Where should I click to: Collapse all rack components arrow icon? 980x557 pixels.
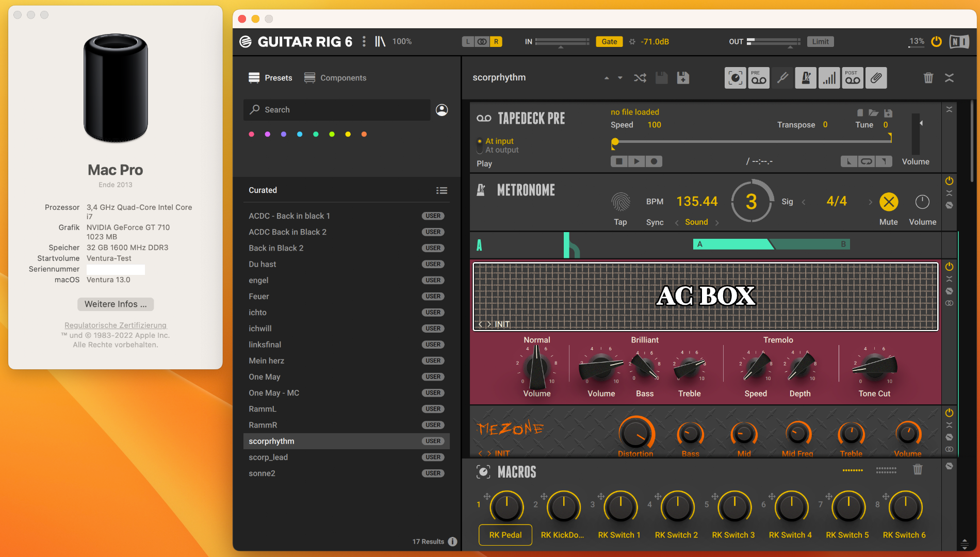coord(949,78)
